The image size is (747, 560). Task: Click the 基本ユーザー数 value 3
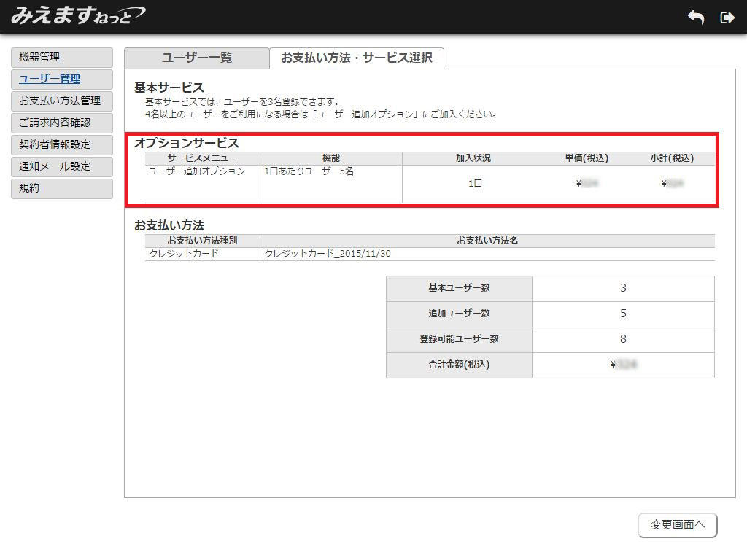[x=623, y=288]
